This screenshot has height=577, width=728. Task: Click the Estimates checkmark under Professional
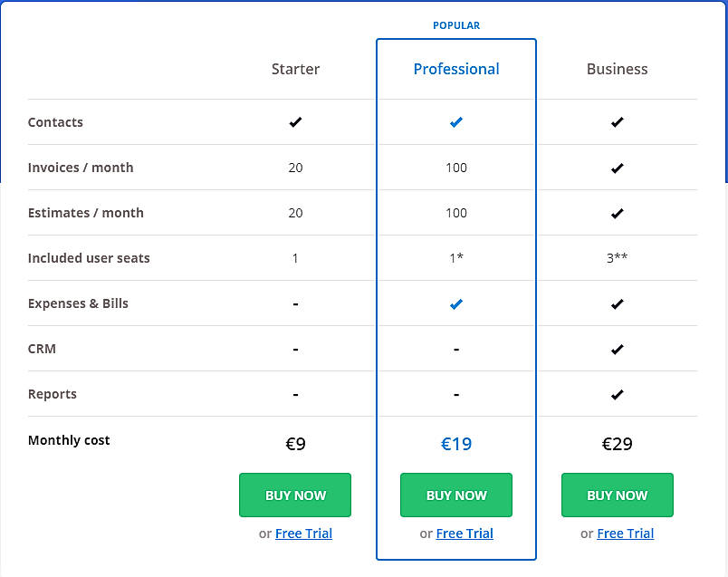[x=456, y=213]
